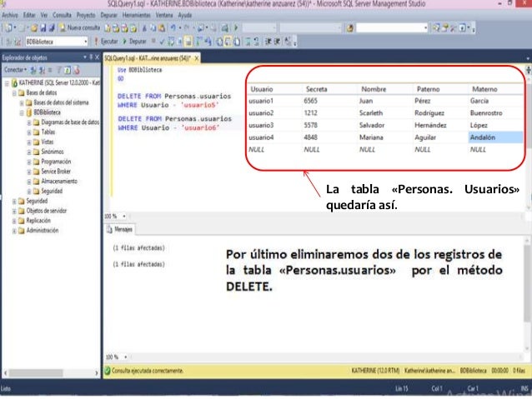Toggle the pin on the Explorador de objetos panel
This screenshot has width=532, height=399.
91,57
